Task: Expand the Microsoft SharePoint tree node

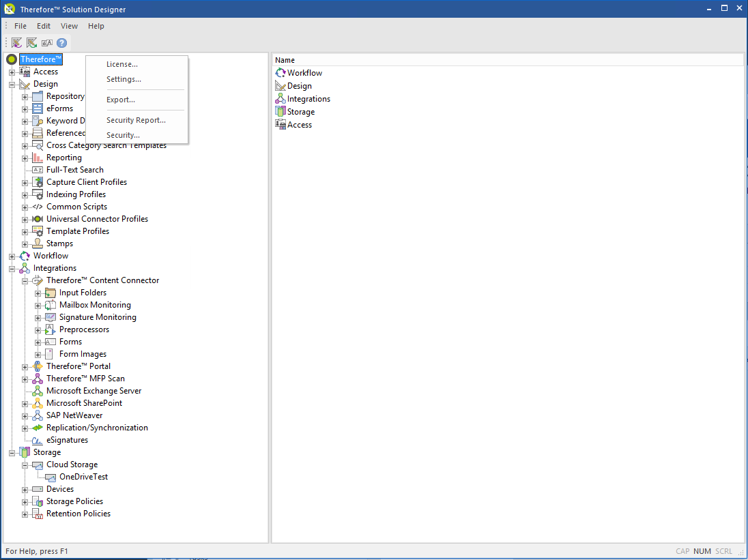Action: click(24, 402)
